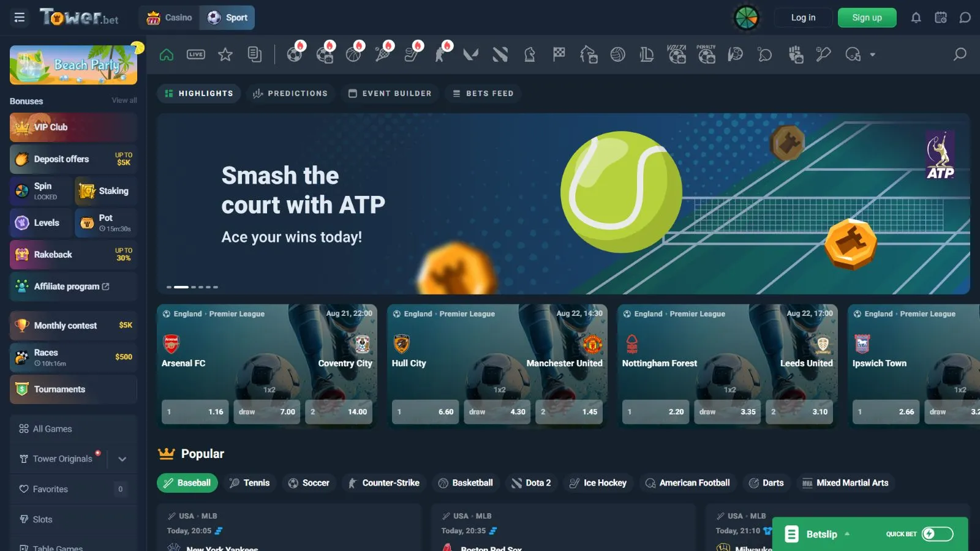Click the Log in button
Image resolution: width=980 pixels, height=551 pixels.
click(803, 18)
